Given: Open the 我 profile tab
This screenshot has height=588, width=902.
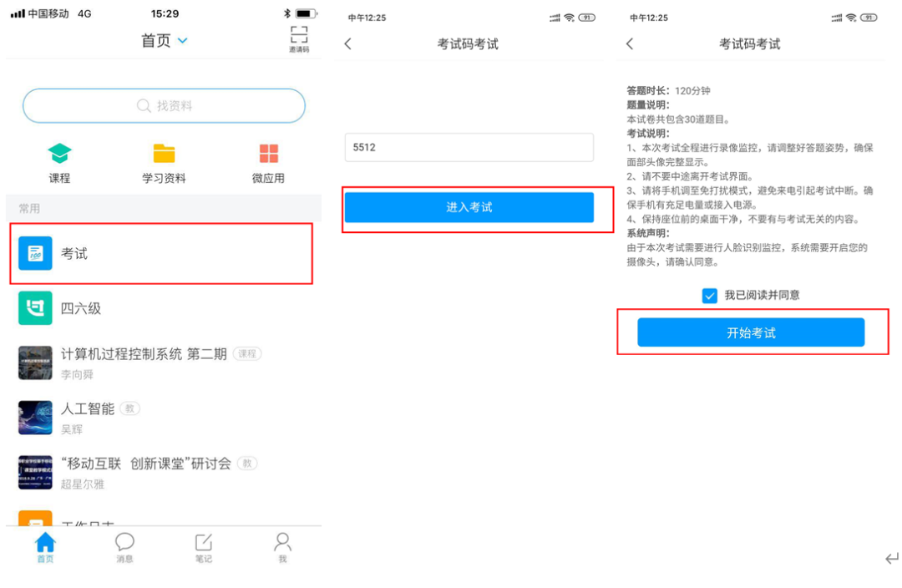Looking at the screenshot, I should [282, 547].
